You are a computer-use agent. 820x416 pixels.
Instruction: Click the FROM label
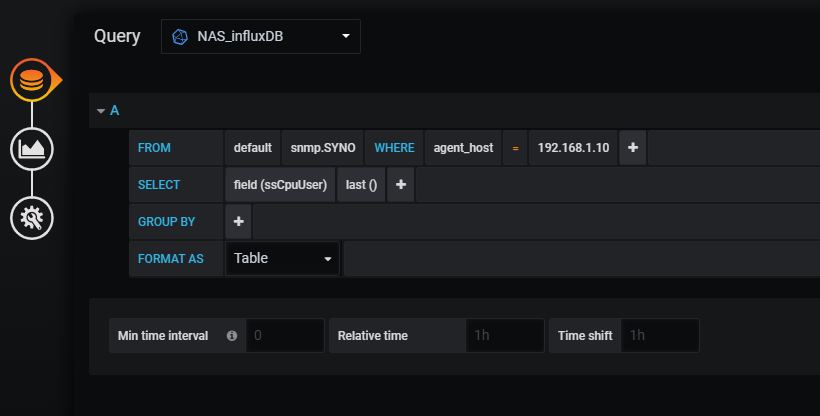click(x=154, y=148)
